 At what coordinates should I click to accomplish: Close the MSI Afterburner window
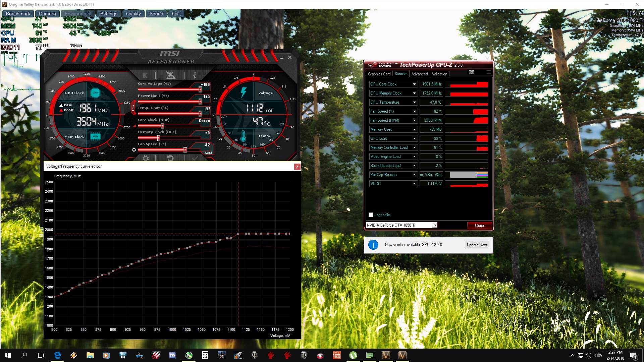pos(290,57)
